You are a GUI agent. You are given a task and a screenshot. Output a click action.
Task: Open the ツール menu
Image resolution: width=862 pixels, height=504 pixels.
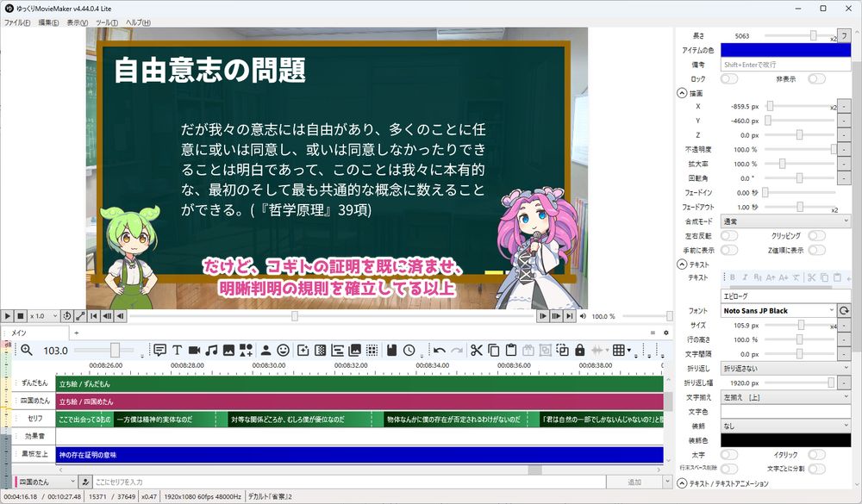point(107,22)
